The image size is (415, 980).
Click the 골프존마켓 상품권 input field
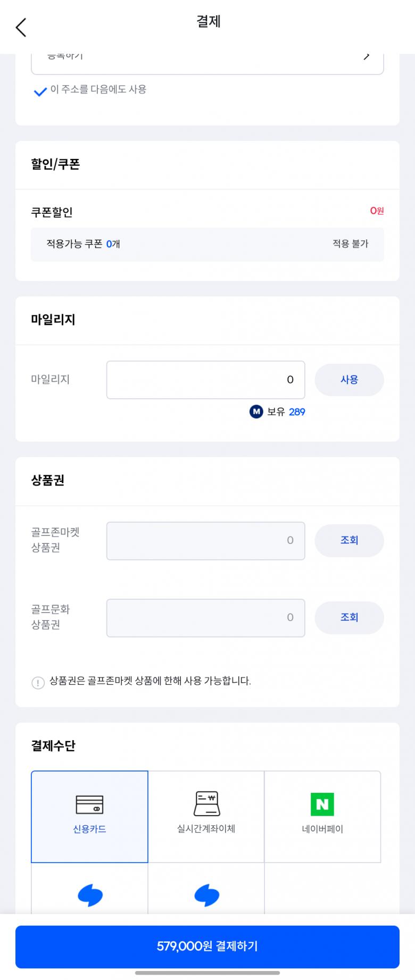click(x=205, y=541)
